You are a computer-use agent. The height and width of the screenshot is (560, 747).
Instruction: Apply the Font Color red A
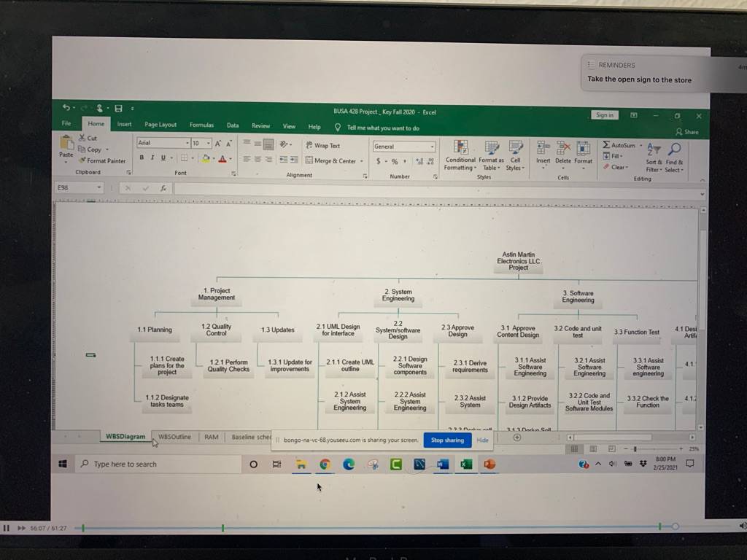pos(222,159)
